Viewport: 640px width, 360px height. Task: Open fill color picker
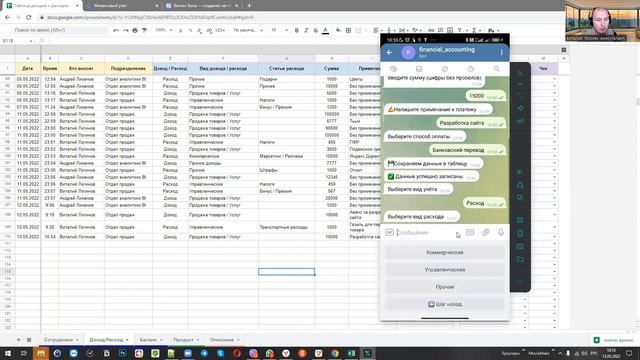[338, 30]
